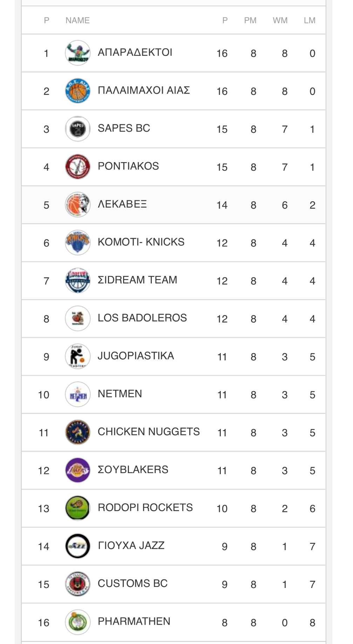
Task: Click the ΓΙΟΥΧΑ JAZZ logo
Action: pos(78,546)
